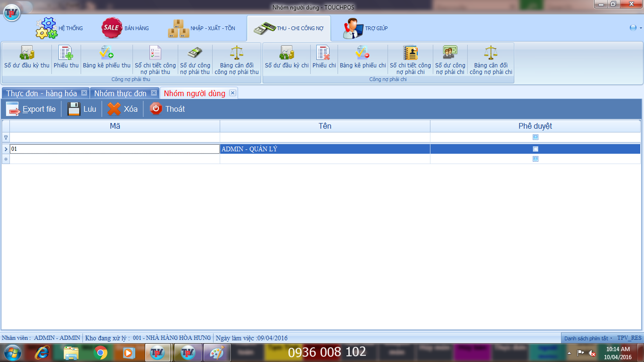Toggle Phê duyệt checkbox in filter row
This screenshot has width=644, height=362.
click(536, 137)
